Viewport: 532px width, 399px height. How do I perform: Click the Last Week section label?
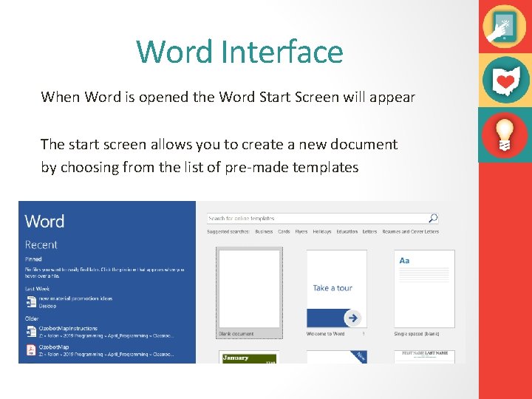pyautogui.click(x=38, y=289)
